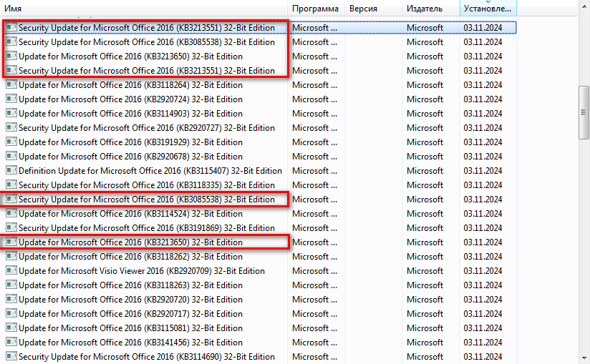Screen dimensions: 590x364
Task: Select the icon for update KB3191929
Action: click(11, 142)
